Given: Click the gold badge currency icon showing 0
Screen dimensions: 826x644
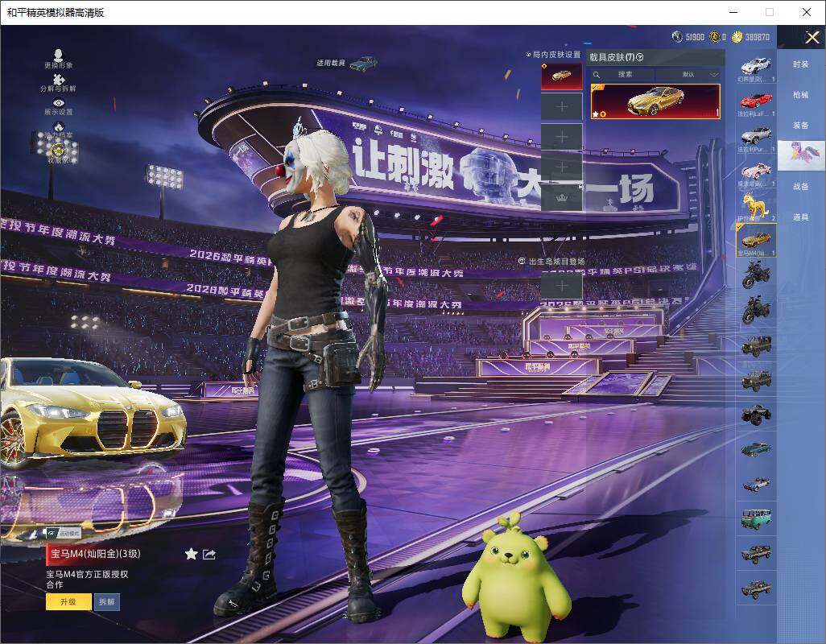Looking at the screenshot, I should click(x=714, y=36).
